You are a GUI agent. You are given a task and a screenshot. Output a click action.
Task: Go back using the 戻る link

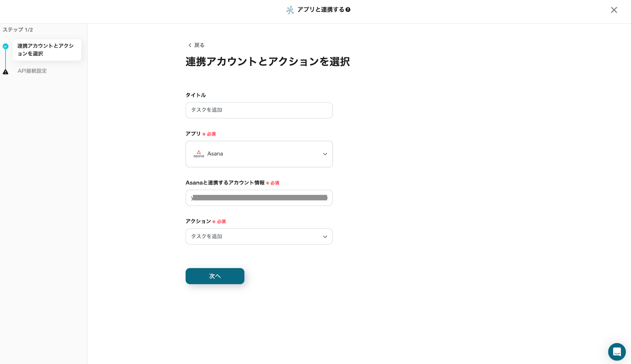point(196,45)
